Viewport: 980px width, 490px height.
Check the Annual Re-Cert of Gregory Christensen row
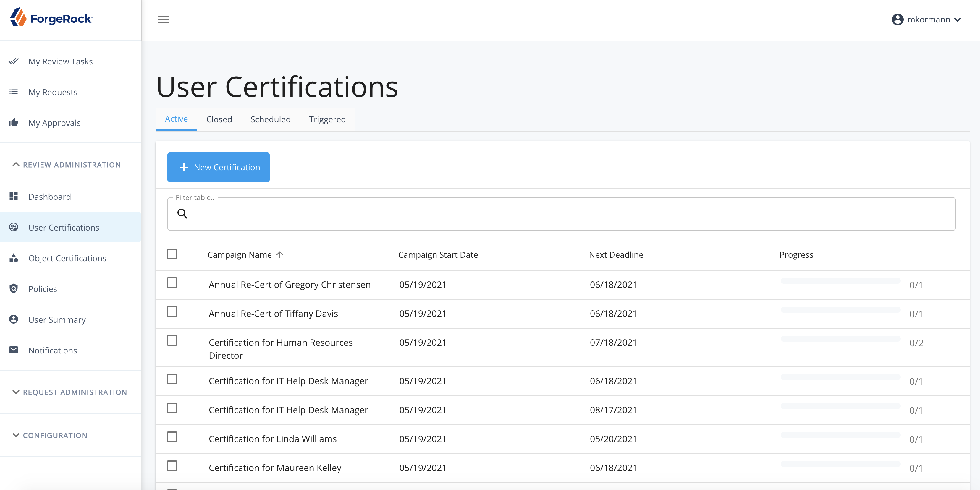click(172, 283)
